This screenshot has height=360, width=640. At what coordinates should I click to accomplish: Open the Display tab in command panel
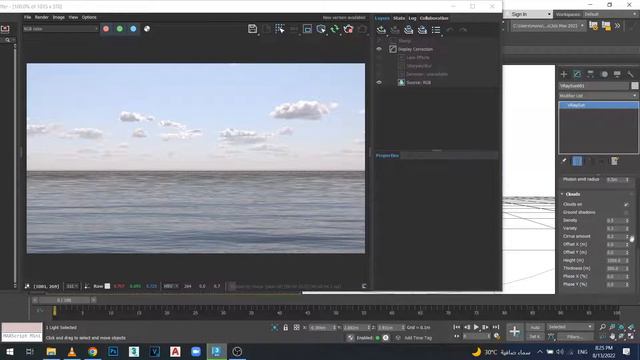(x=617, y=74)
